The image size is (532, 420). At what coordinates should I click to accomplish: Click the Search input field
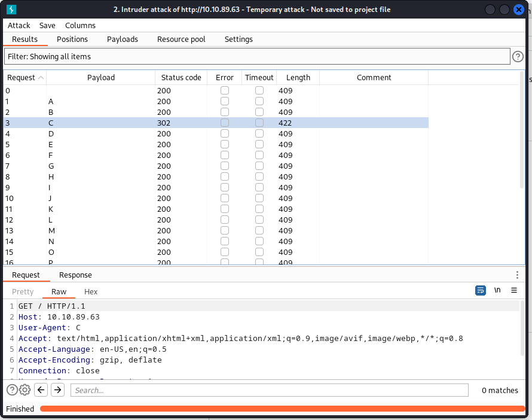[x=269, y=390]
